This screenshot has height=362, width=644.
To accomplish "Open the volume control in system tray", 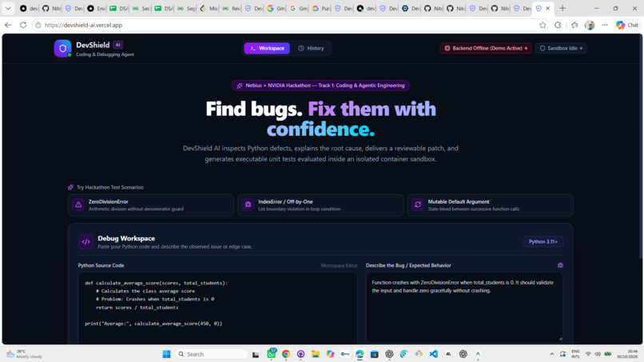I will tap(598, 354).
